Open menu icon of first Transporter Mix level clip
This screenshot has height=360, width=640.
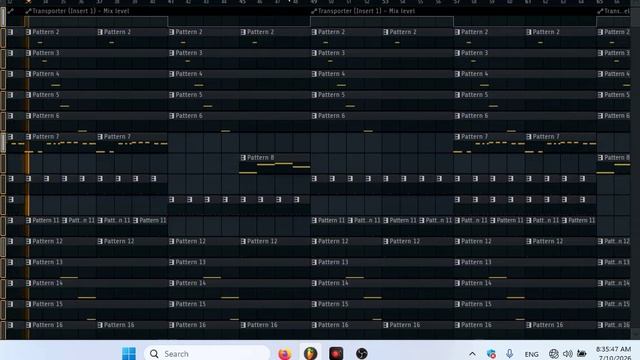coord(28,11)
